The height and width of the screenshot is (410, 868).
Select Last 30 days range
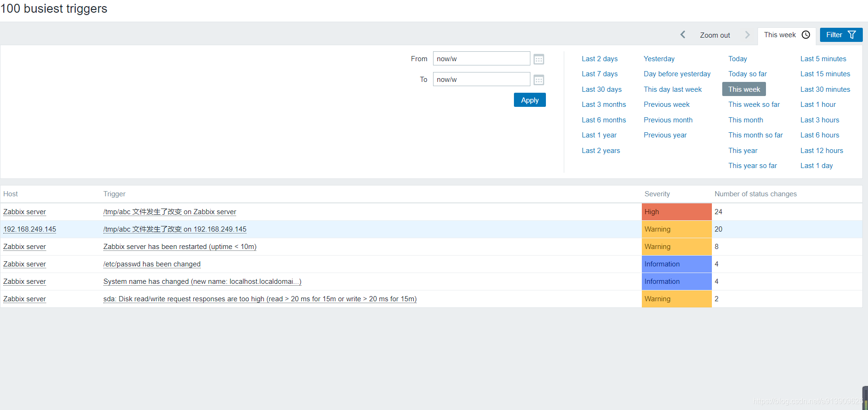pyautogui.click(x=601, y=89)
